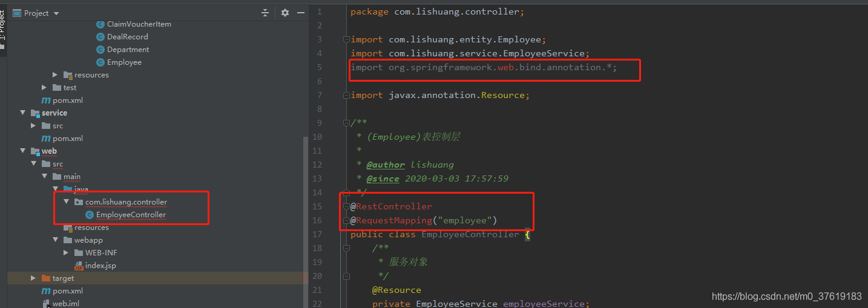Click the service module folder icon
The width and height of the screenshot is (868, 308).
35,113
